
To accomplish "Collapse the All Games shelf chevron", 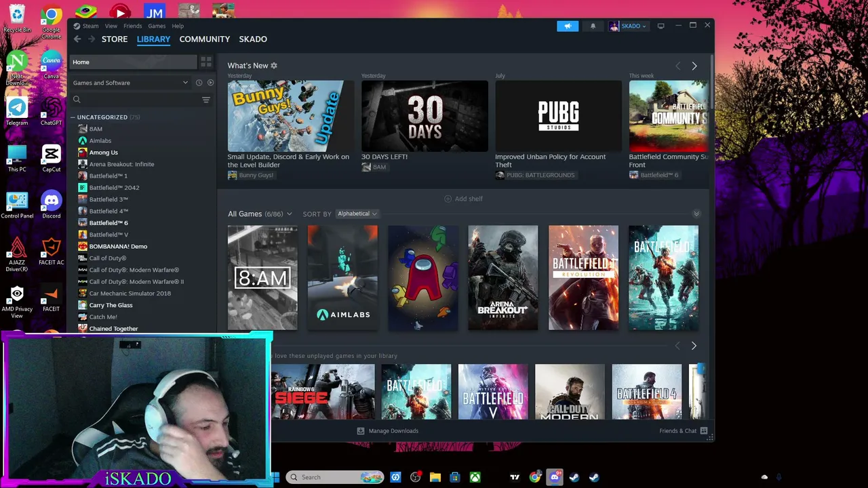I will (x=696, y=214).
